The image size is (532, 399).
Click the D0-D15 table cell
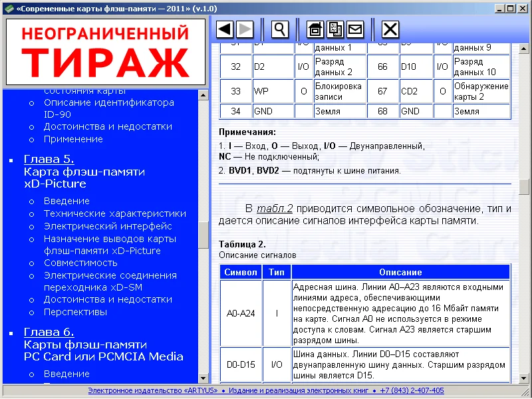(x=241, y=364)
